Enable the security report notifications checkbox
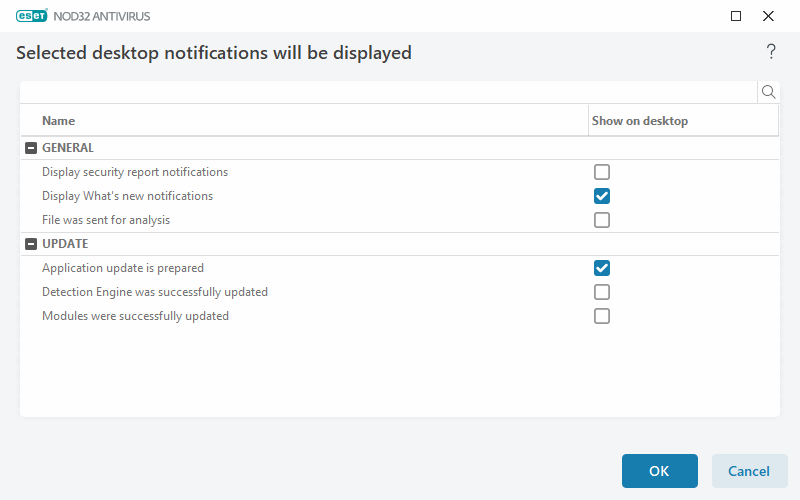 click(x=602, y=172)
